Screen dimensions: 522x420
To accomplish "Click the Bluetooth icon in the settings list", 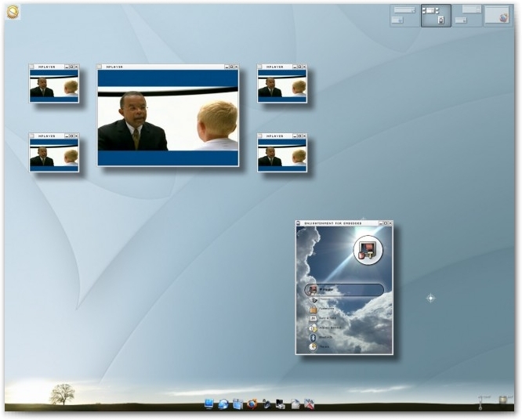I will tap(313, 337).
